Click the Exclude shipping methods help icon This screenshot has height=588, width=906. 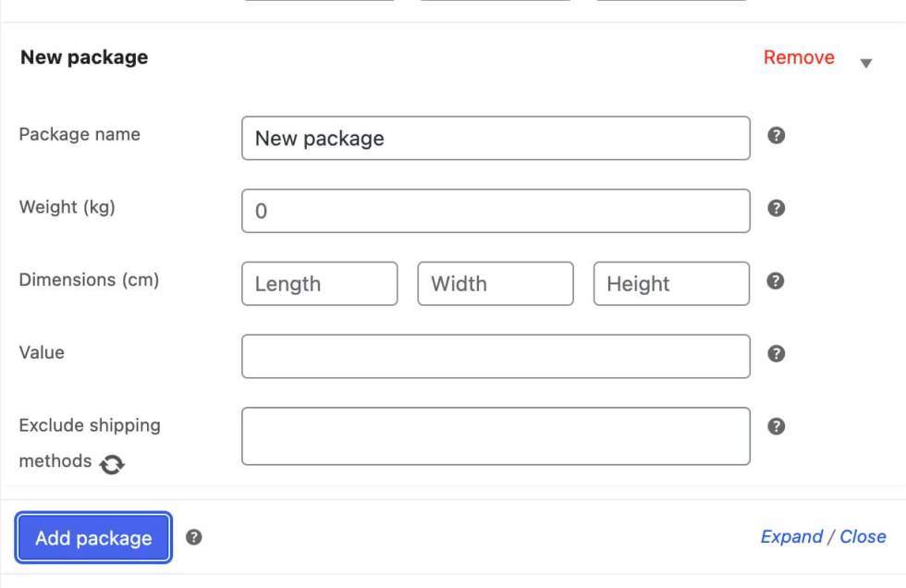point(777,426)
